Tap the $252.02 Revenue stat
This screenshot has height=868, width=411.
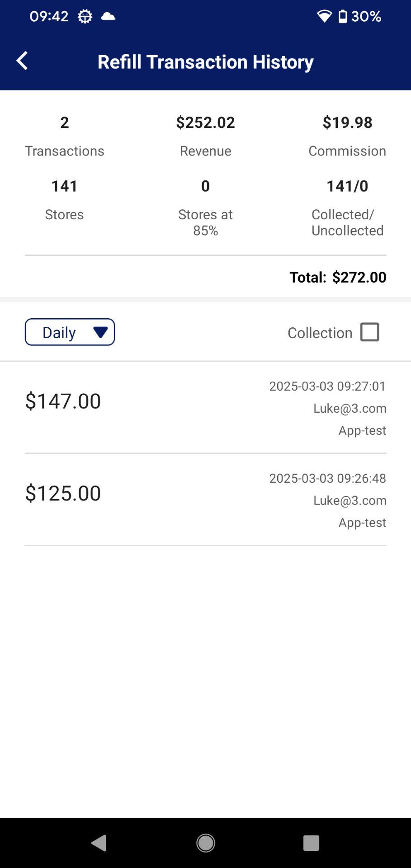205,135
